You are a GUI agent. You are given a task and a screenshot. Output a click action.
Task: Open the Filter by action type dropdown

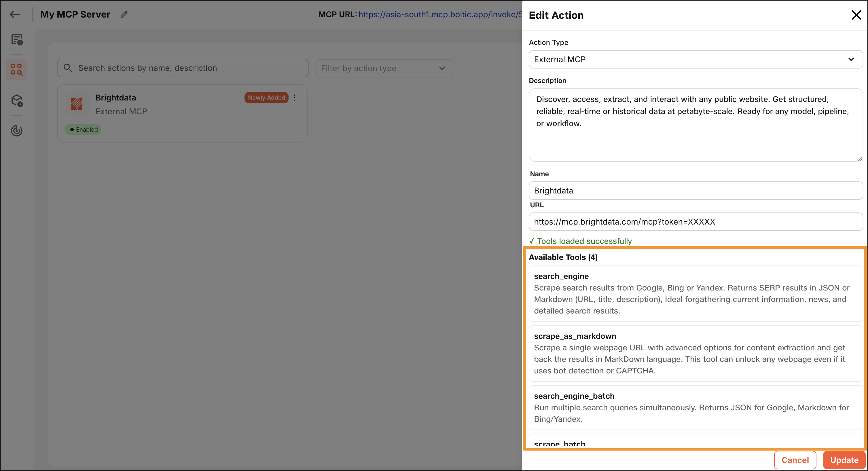[385, 69]
